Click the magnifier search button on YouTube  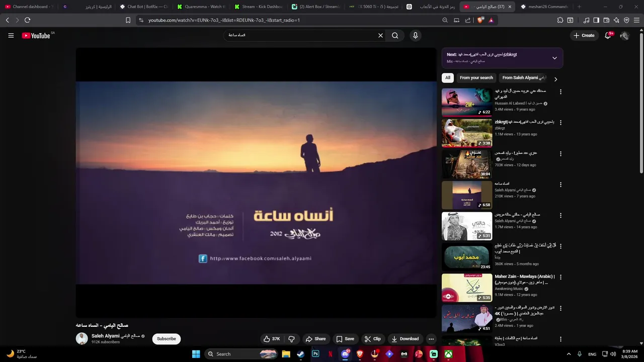click(395, 35)
